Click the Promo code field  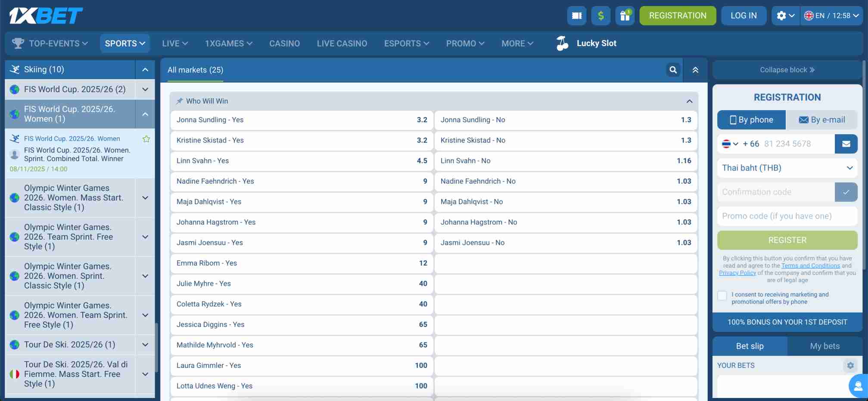[787, 216]
